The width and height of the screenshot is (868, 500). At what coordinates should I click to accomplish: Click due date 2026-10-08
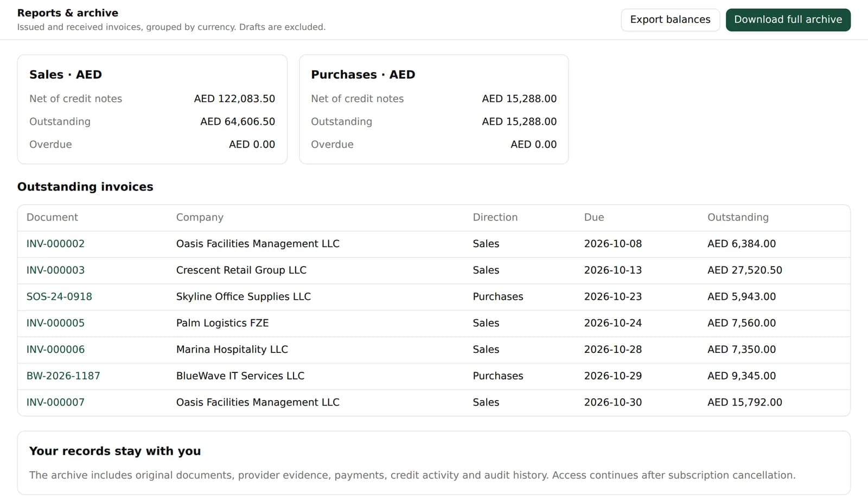coord(613,244)
